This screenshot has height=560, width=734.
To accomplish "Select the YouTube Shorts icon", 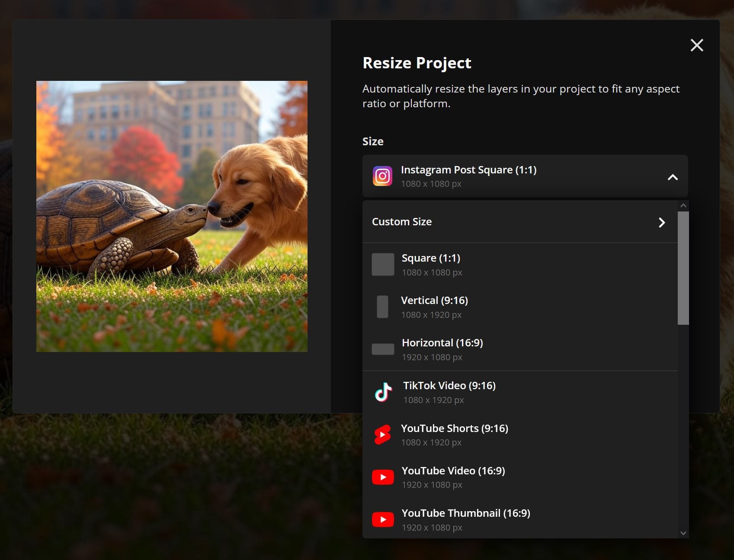I will [383, 434].
